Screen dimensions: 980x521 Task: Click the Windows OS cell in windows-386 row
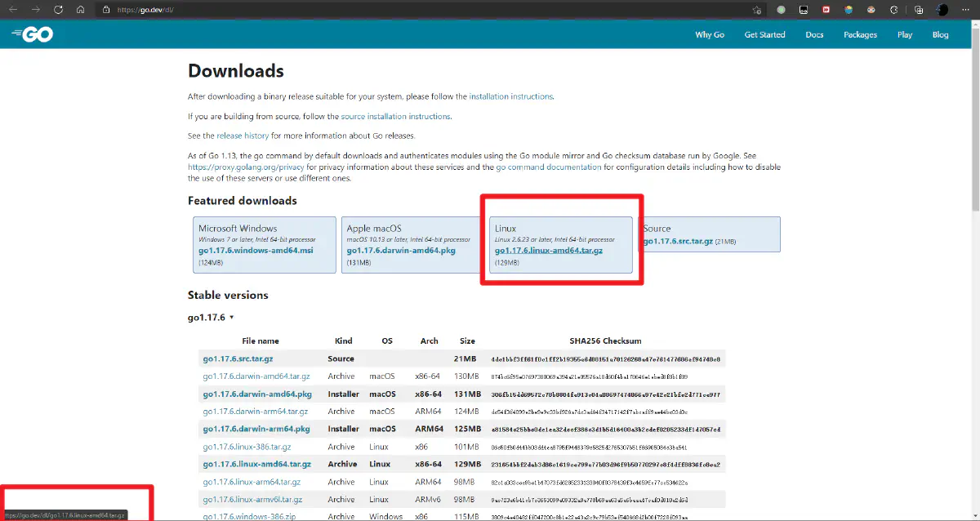pyautogui.click(x=385, y=516)
